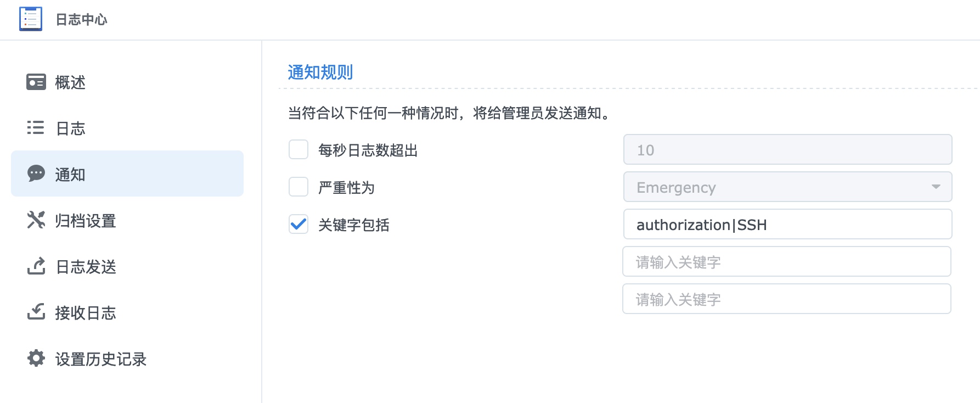Expand the Emergency severity dropdown arrow

tap(936, 187)
